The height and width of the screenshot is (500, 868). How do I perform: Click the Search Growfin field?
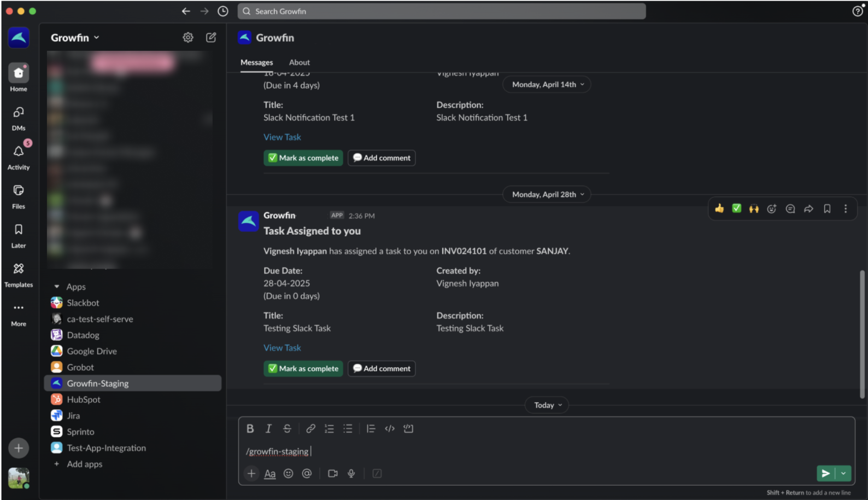(442, 11)
